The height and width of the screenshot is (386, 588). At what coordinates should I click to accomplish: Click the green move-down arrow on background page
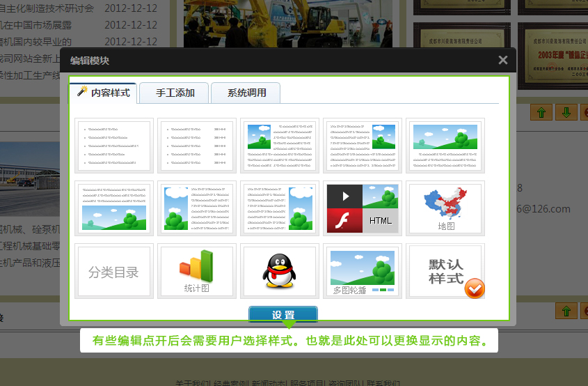tap(566, 112)
